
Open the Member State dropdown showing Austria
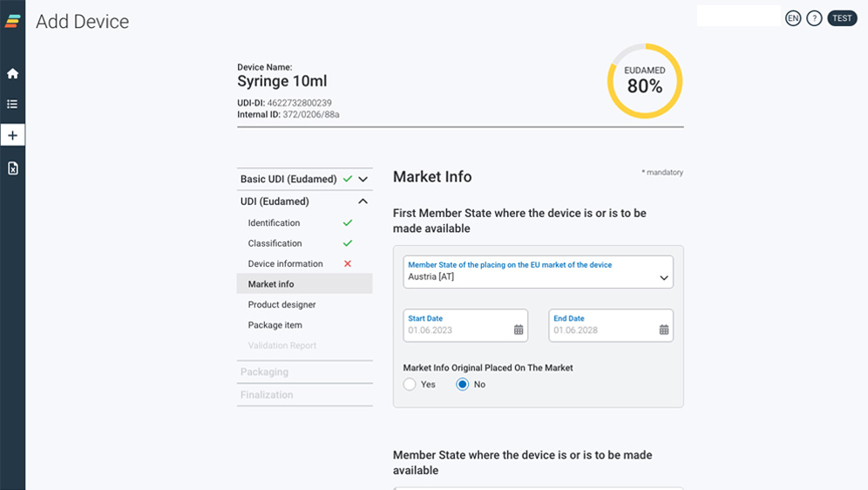pos(538,271)
